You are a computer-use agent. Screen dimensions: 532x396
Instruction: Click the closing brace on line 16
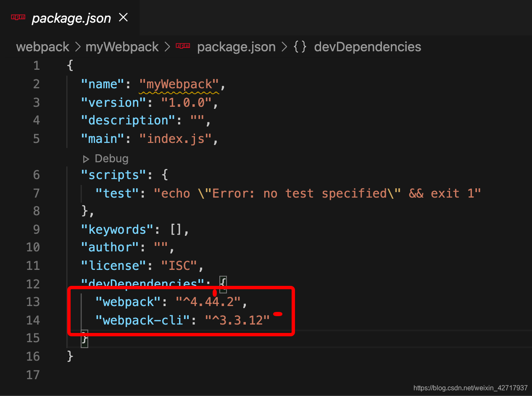click(x=70, y=356)
